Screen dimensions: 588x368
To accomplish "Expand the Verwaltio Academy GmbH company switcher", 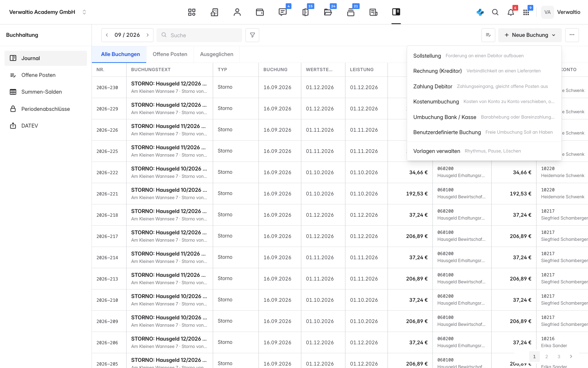I will pyautogui.click(x=48, y=12).
